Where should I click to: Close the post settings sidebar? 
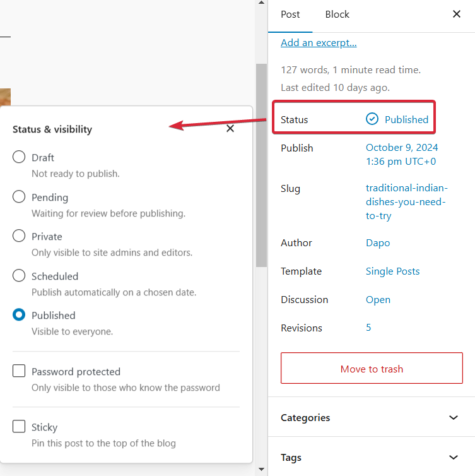[457, 14]
